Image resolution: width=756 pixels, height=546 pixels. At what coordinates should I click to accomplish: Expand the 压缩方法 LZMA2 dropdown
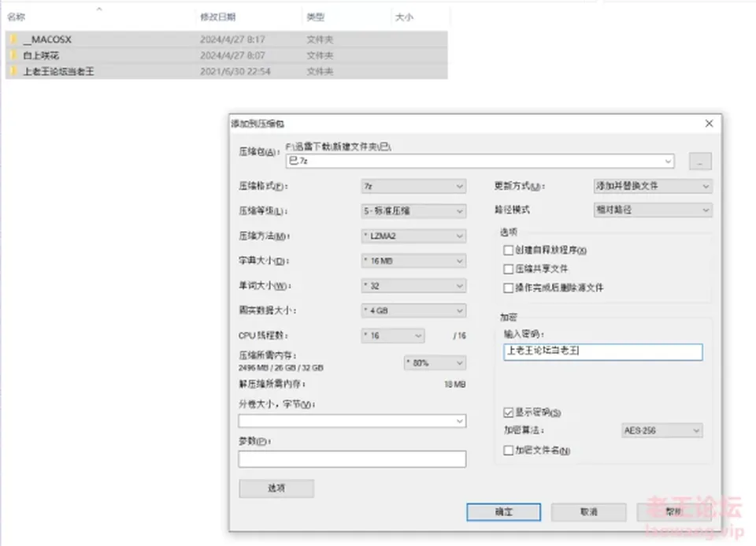[413, 236]
